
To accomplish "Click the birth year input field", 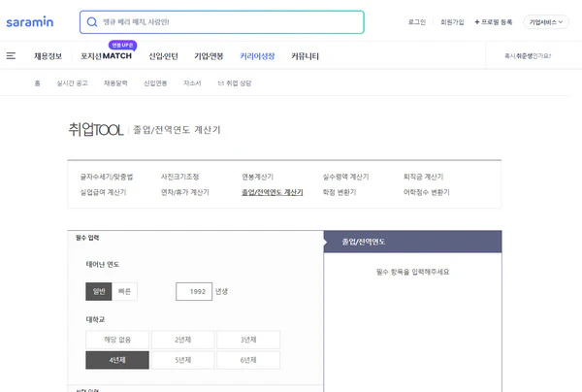I will [x=194, y=291].
